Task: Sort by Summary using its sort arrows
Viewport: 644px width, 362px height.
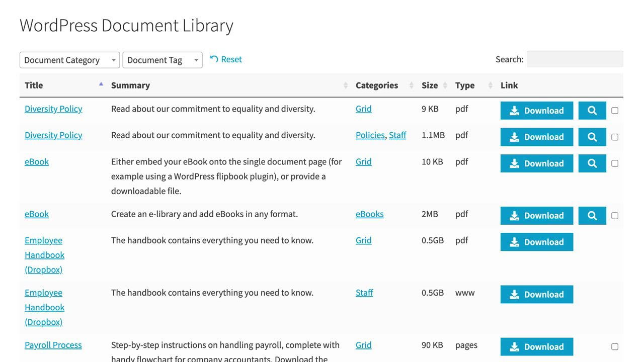Action: click(346, 85)
